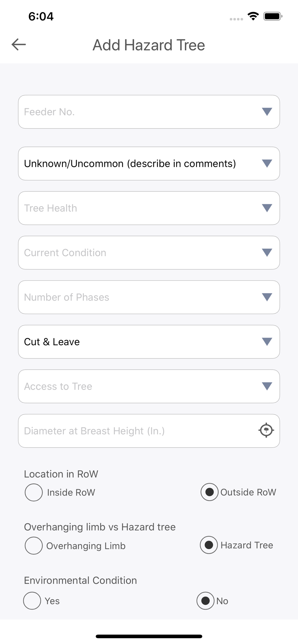Viewport: 298px width, 644px height.
Task: Tap the tree locator target icon
Action: coord(266,430)
